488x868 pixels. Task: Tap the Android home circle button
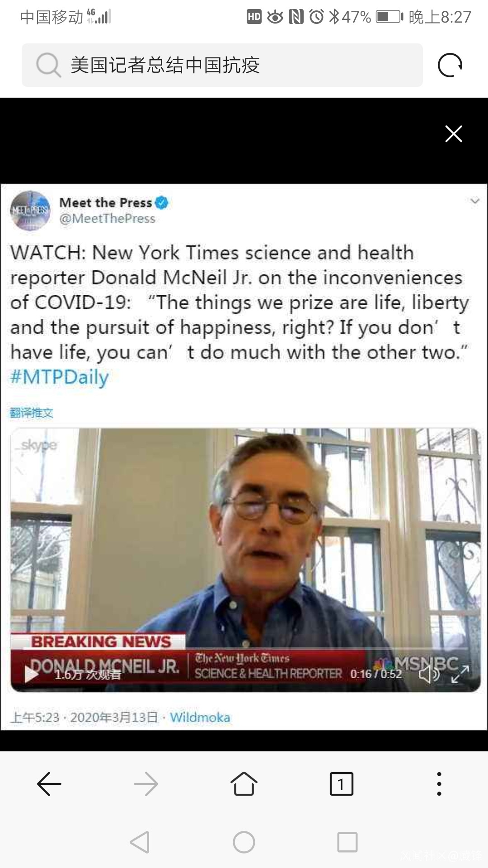point(244,842)
